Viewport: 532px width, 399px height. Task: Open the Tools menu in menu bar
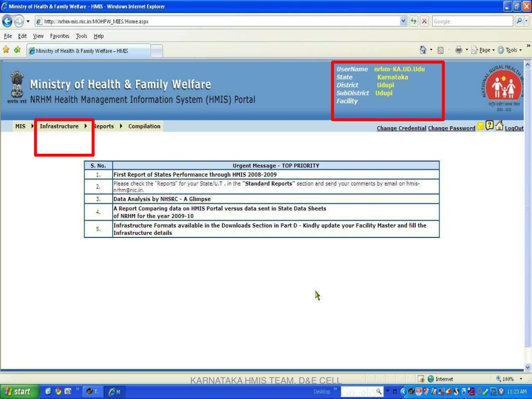(x=82, y=36)
